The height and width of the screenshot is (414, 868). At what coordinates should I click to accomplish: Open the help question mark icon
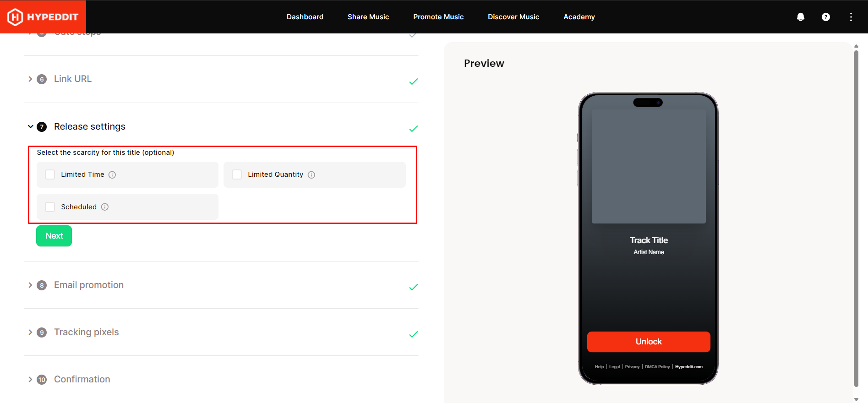click(826, 17)
